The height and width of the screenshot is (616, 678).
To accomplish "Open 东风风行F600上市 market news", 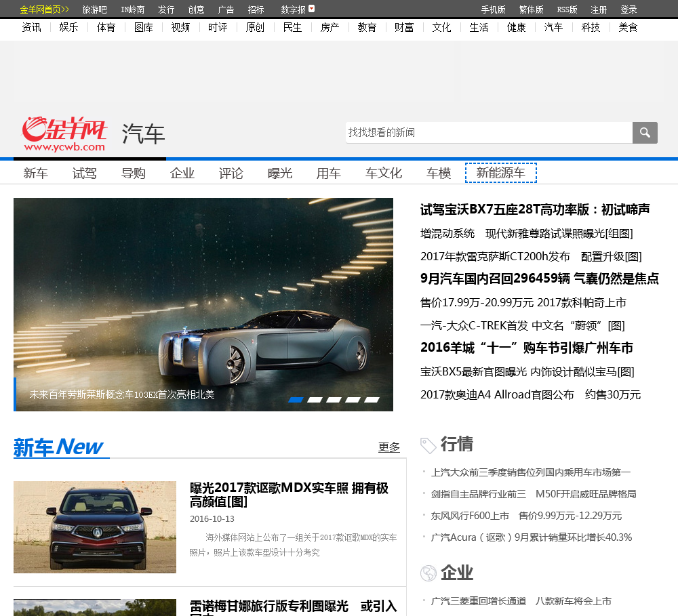I will point(526,516).
